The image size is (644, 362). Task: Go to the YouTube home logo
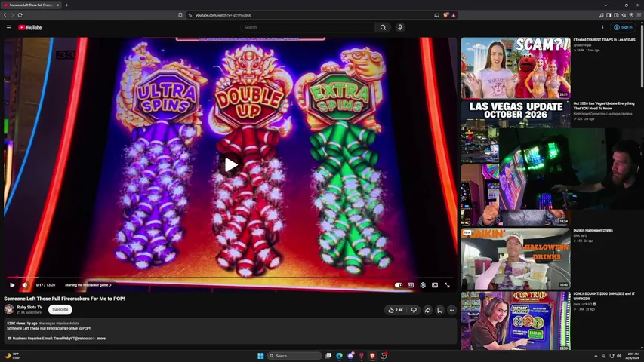pyautogui.click(x=30, y=27)
